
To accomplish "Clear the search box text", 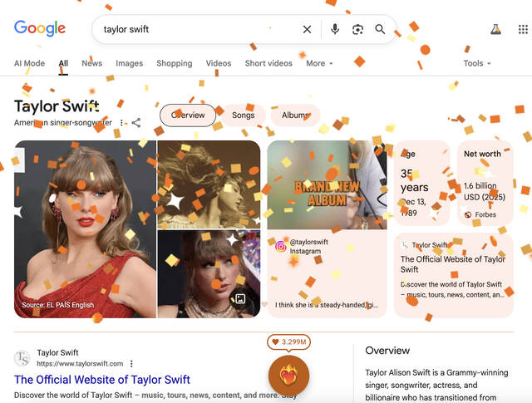I will 307,29.
